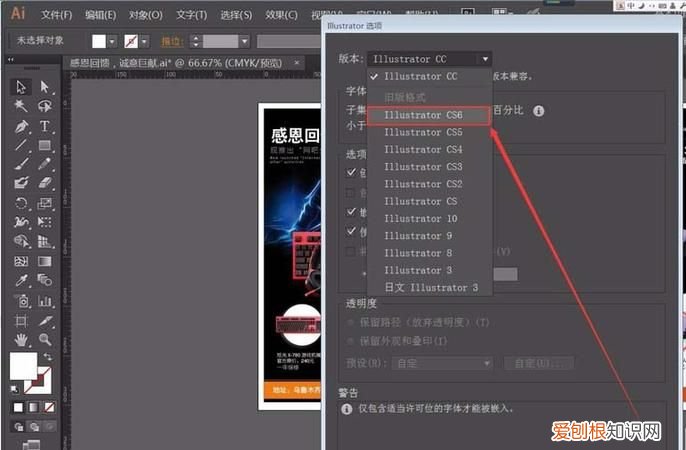Screen dimensions: 686x450
Task: Toggle the fourth checkbox under 选项
Action: click(351, 231)
